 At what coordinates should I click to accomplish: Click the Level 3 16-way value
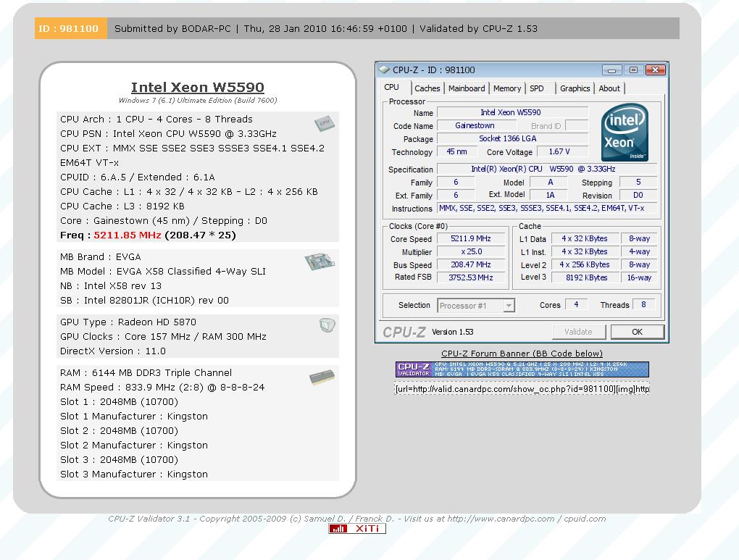point(639,277)
